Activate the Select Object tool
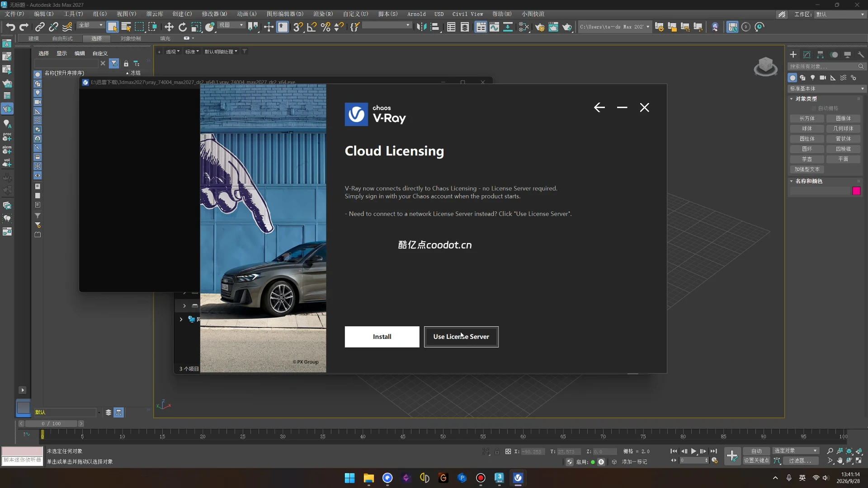868x488 pixels. [x=112, y=27]
